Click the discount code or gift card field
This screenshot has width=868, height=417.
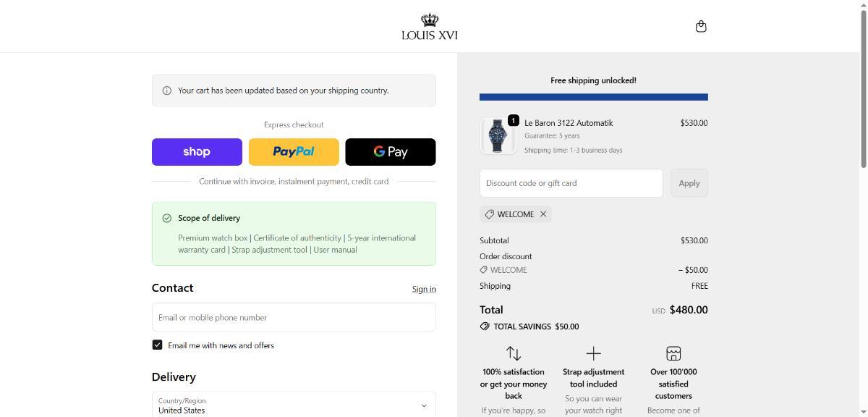point(571,183)
